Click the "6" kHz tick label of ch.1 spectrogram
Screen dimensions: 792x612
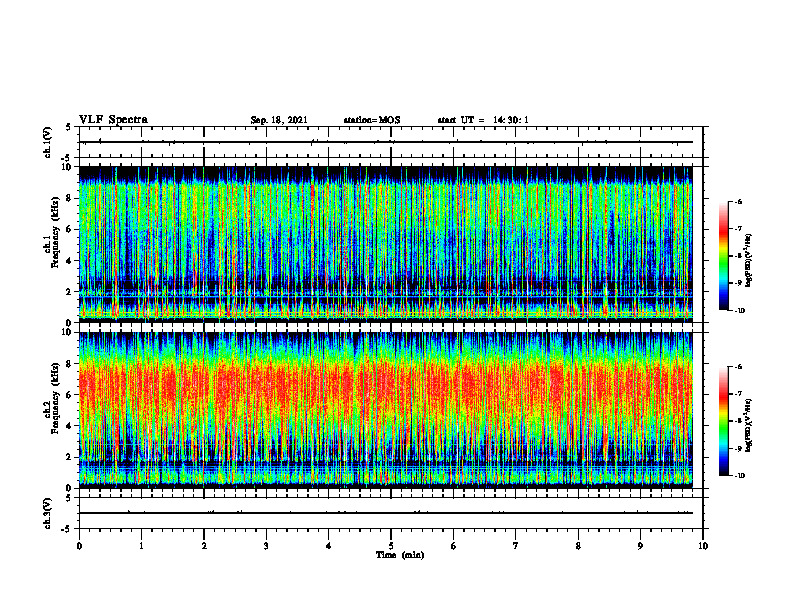[x=70, y=230]
